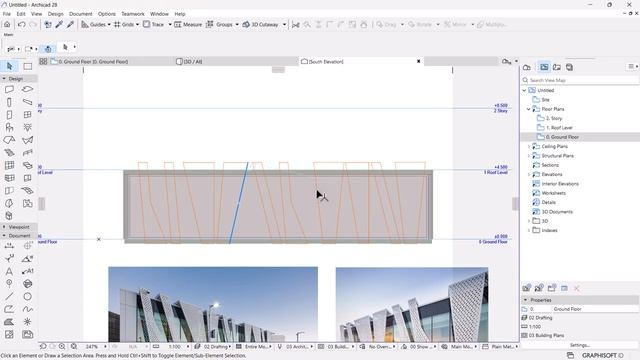Select 2. Story in navigator tree

coord(554,118)
